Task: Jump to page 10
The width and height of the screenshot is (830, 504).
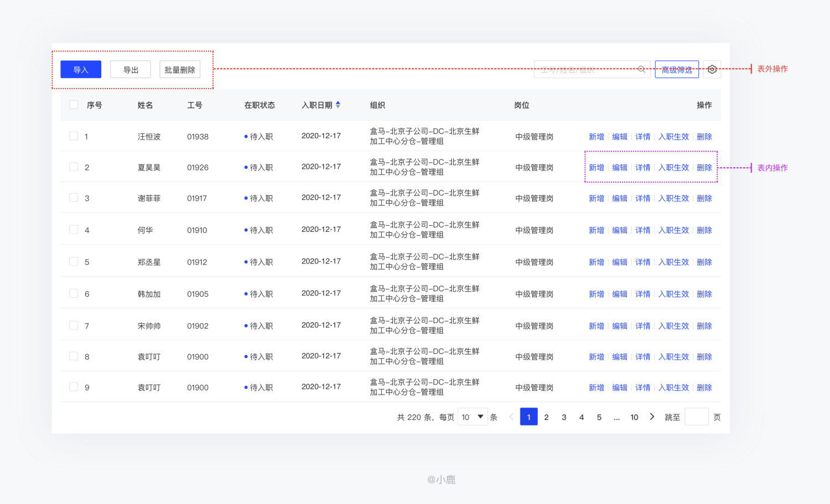Action: tap(634, 417)
